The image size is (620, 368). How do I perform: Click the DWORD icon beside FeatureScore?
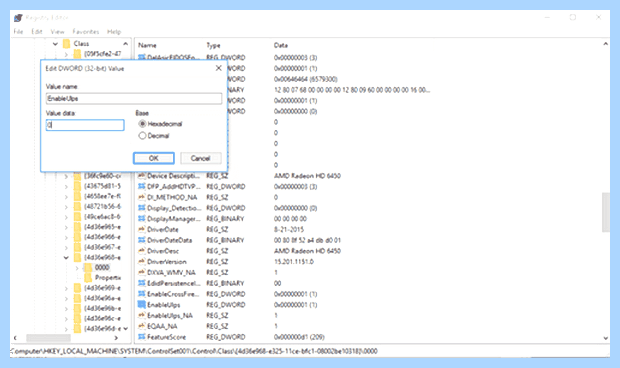142,337
